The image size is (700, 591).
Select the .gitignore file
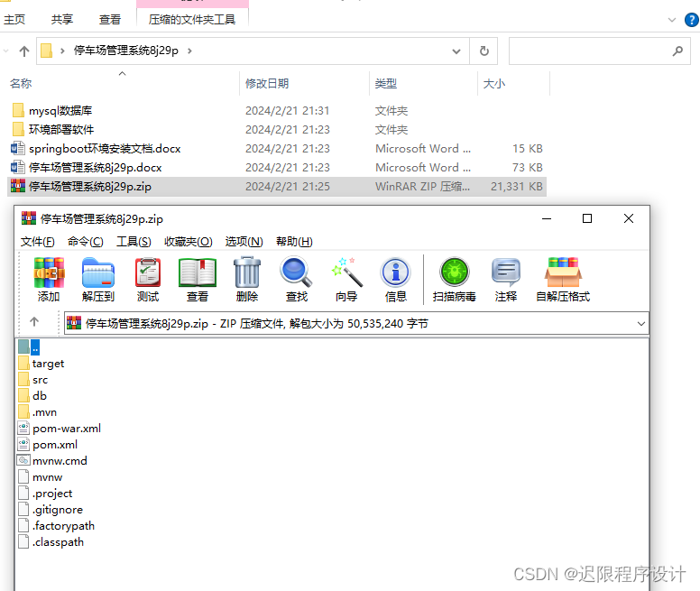tap(51, 509)
